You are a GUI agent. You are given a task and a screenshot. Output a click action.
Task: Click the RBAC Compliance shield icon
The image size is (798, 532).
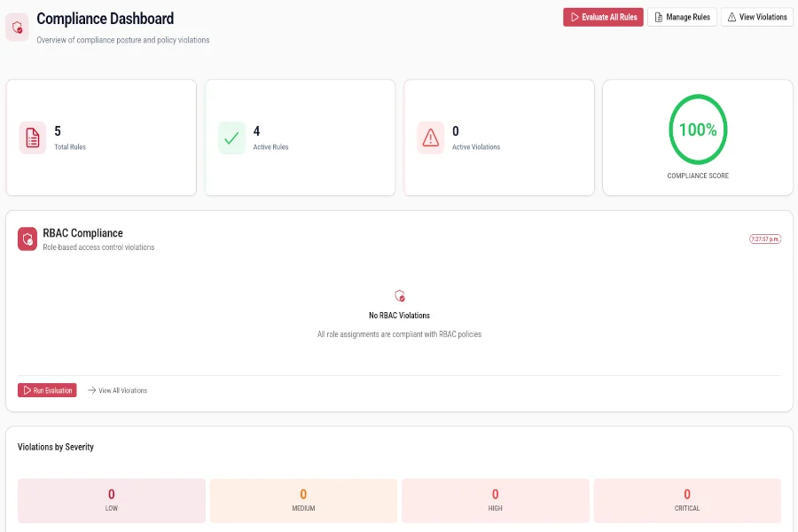tap(27, 239)
